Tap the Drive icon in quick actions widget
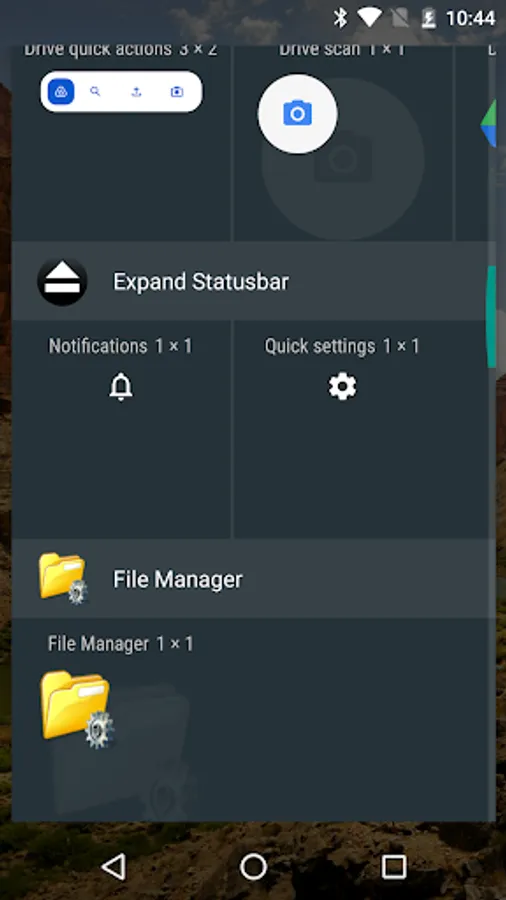 click(x=61, y=92)
